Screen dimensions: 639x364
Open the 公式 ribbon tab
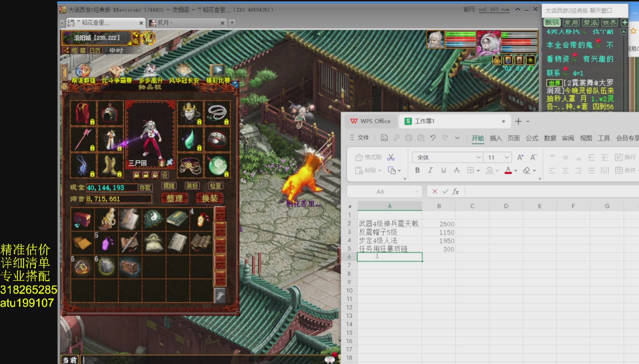[x=532, y=138]
